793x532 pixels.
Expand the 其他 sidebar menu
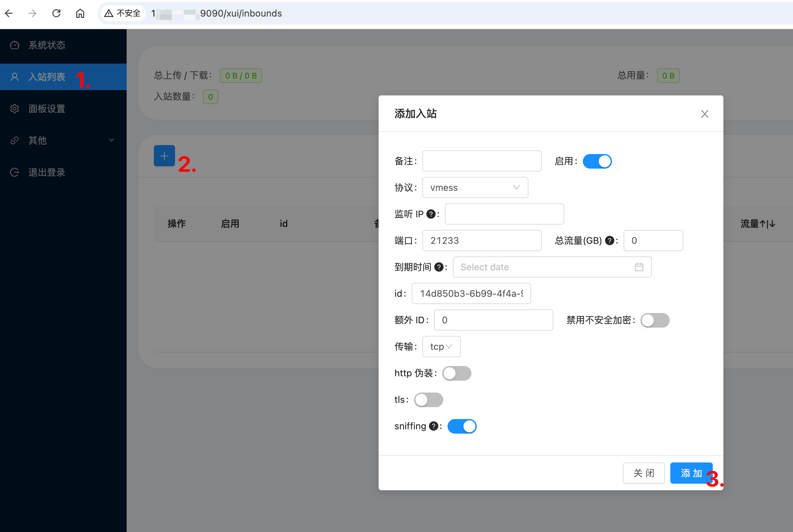(63, 140)
